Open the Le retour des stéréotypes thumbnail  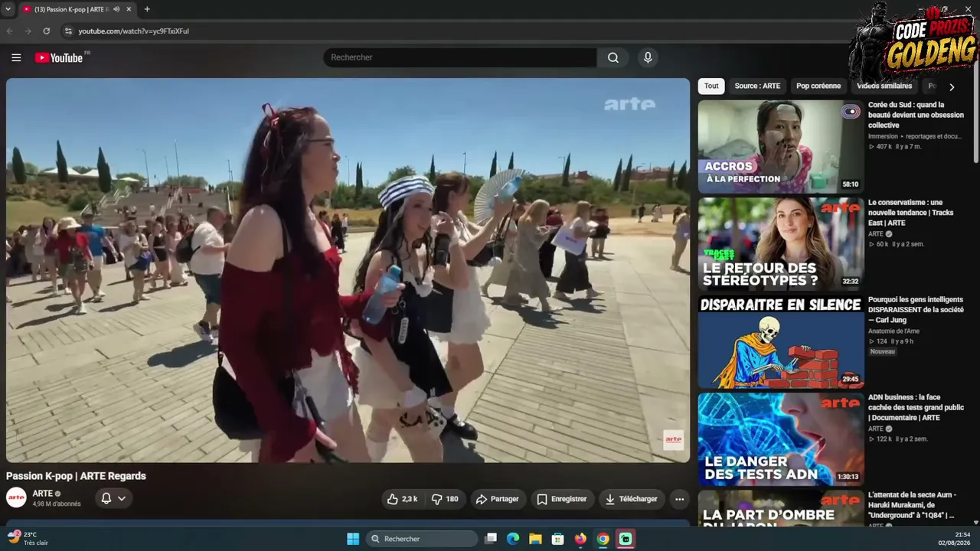[x=781, y=244]
